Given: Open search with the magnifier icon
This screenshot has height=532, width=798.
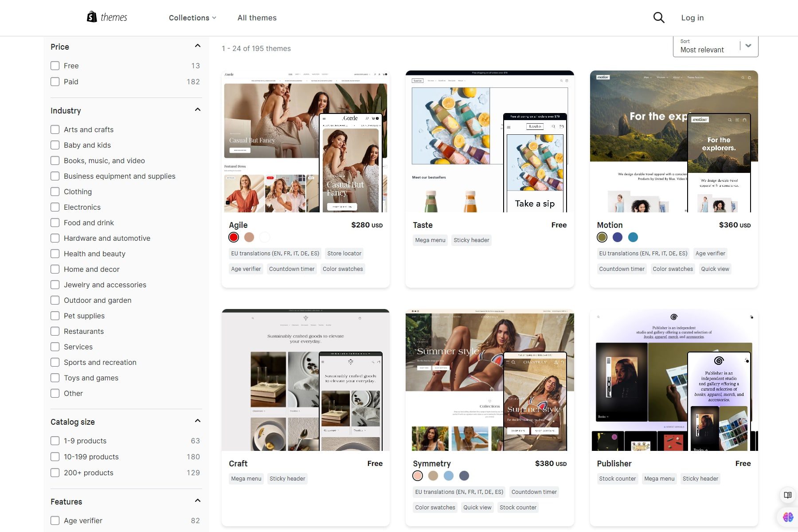Looking at the screenshot, I should (x=659, y=17).
